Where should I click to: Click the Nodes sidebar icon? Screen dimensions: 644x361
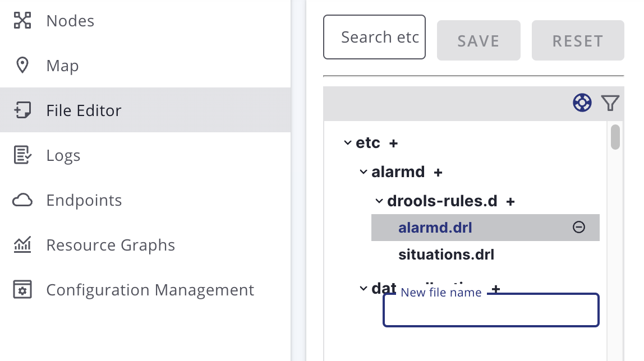click(x=22, y=21)
